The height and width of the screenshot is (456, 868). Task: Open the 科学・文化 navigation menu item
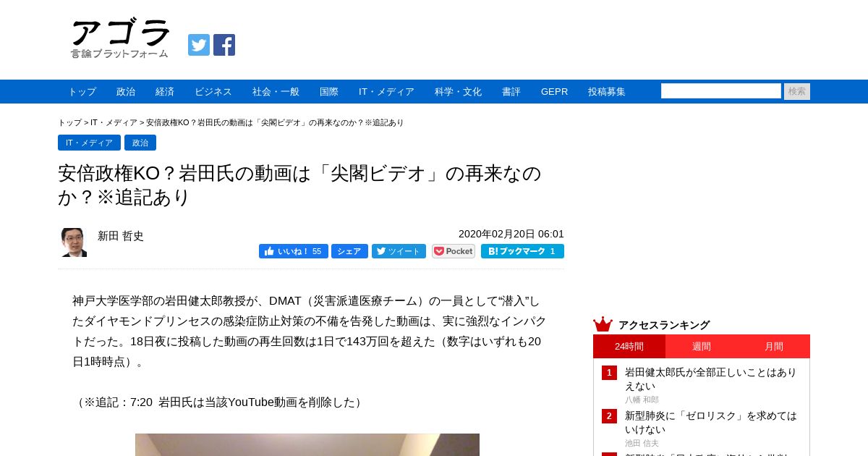tap(458, 92)
